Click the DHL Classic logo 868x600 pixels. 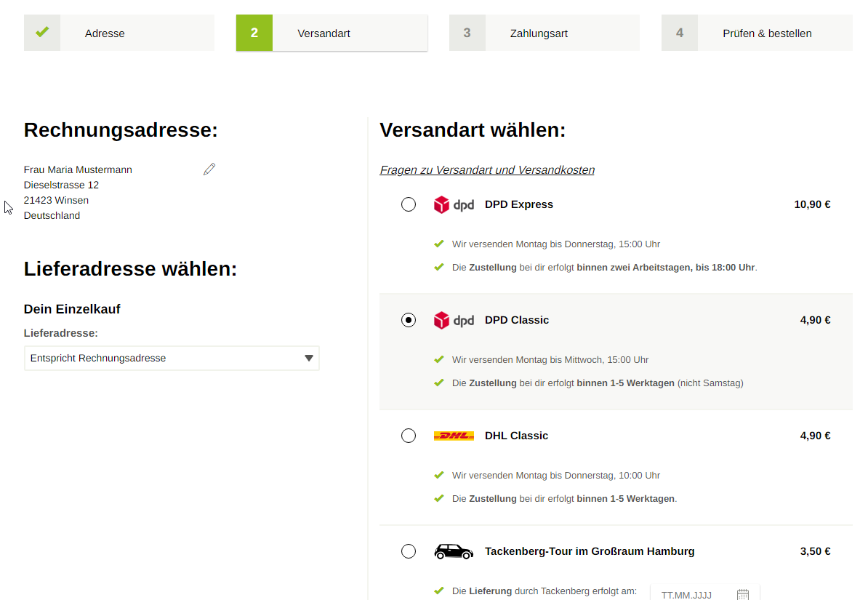click(x=454, y=436)
